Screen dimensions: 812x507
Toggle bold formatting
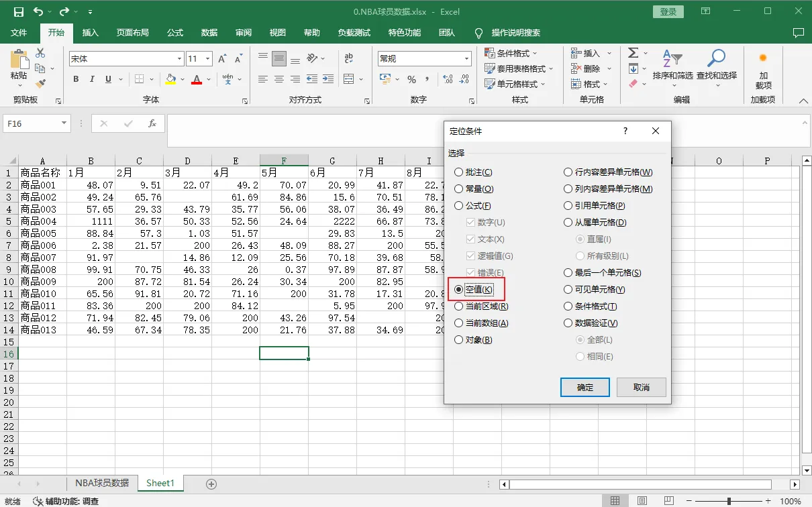click(76, 79)
